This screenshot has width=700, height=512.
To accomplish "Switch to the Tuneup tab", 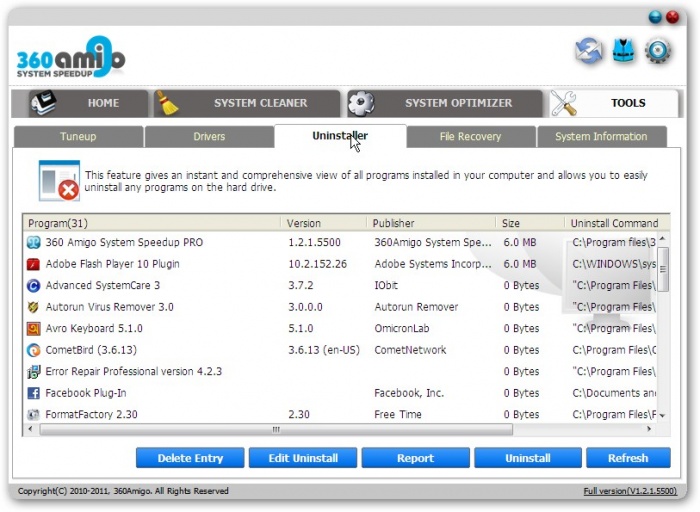I will 79,137.
